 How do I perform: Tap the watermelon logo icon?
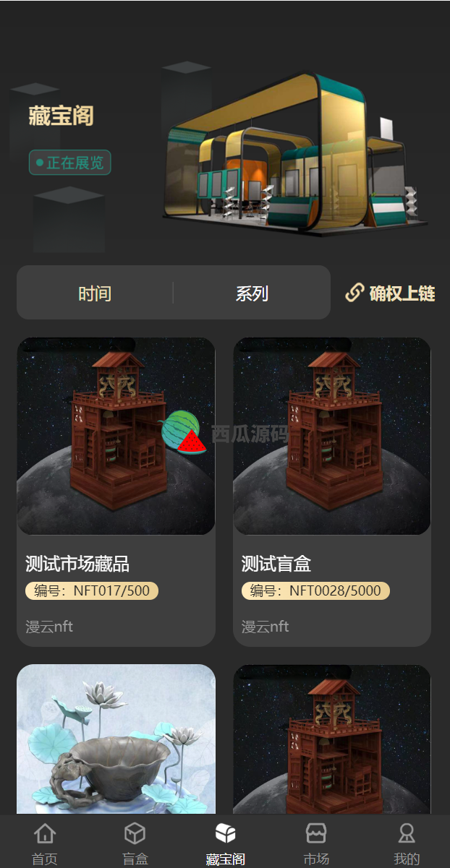coord(183,431)
